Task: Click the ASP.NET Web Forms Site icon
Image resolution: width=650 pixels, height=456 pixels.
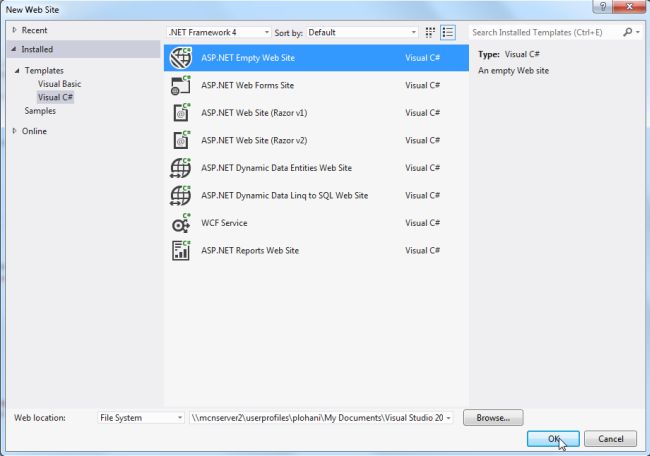Action: (x=181, y=85)
